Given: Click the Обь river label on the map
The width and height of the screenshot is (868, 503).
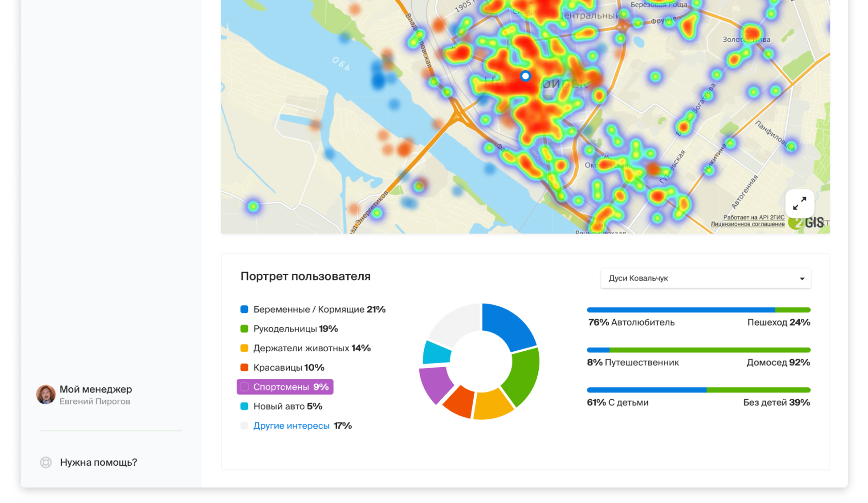Looking at the screenshot, I should [341, 64].
